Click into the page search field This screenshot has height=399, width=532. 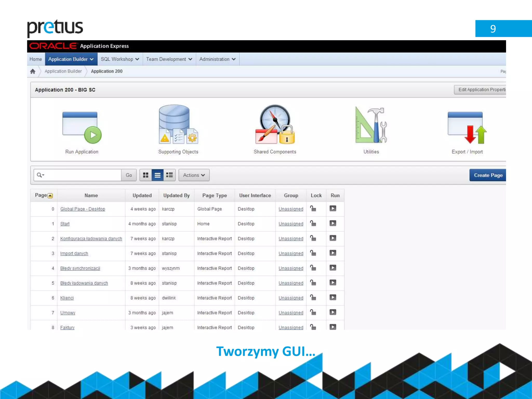pyautogui.click(x=83, y=175)
